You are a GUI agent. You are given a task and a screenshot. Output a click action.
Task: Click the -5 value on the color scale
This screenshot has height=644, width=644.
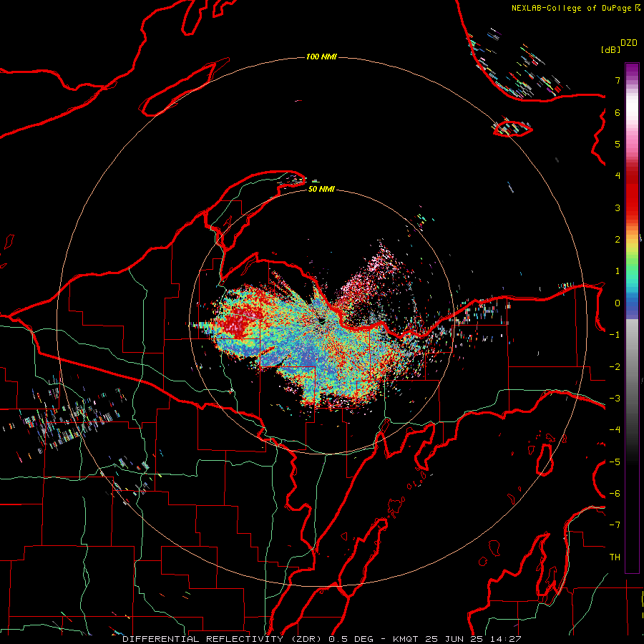point(615,462)
